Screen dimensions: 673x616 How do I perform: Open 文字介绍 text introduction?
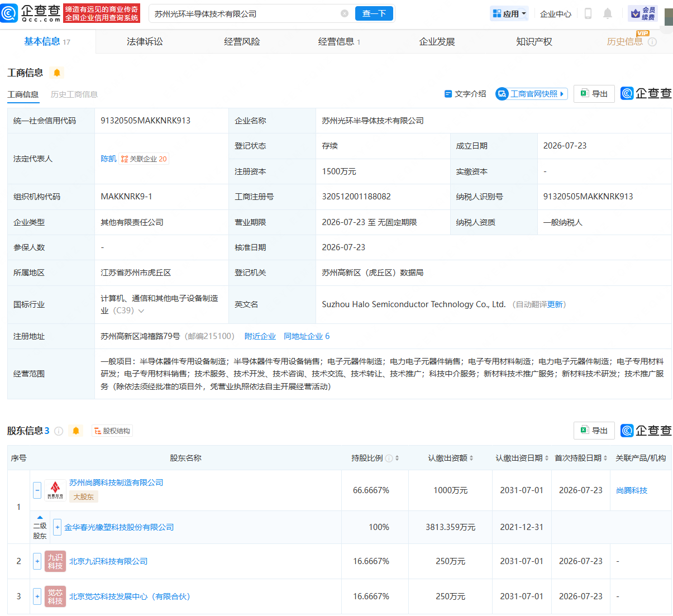[x=465, y=94]
